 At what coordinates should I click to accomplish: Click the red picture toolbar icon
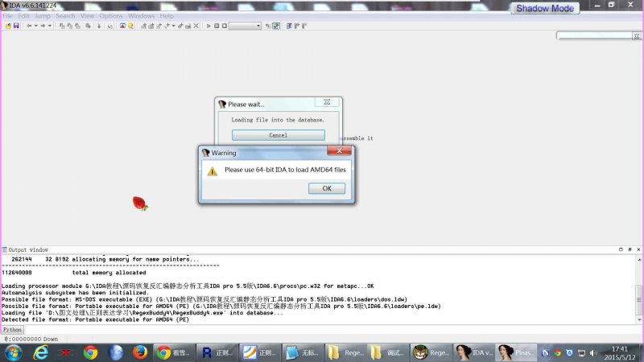click(122, 26)
